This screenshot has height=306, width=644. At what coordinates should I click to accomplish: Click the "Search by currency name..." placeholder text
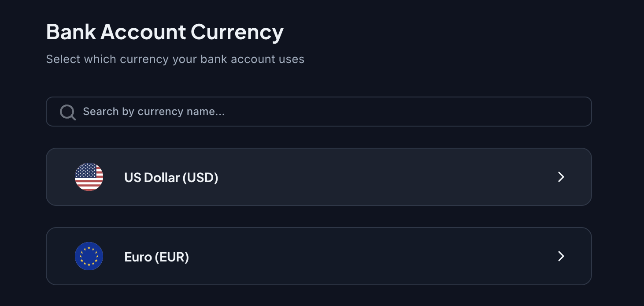point(154,112)
